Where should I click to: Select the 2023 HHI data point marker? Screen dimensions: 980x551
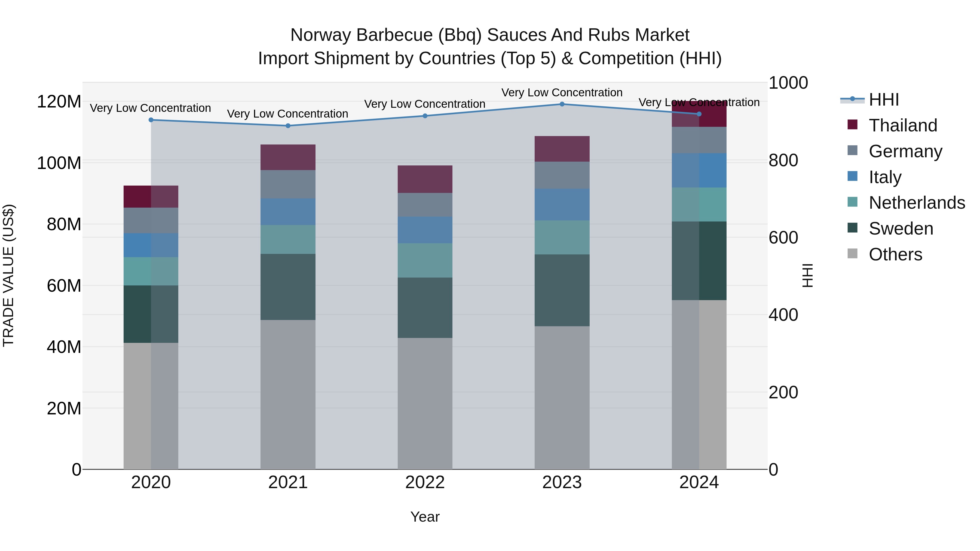tap(562, 104)
